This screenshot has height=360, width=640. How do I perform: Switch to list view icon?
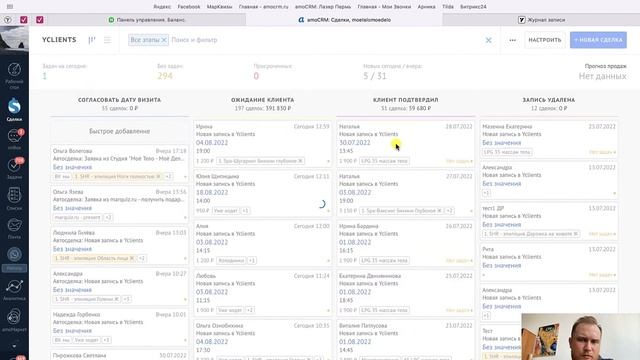pos(107,40)
